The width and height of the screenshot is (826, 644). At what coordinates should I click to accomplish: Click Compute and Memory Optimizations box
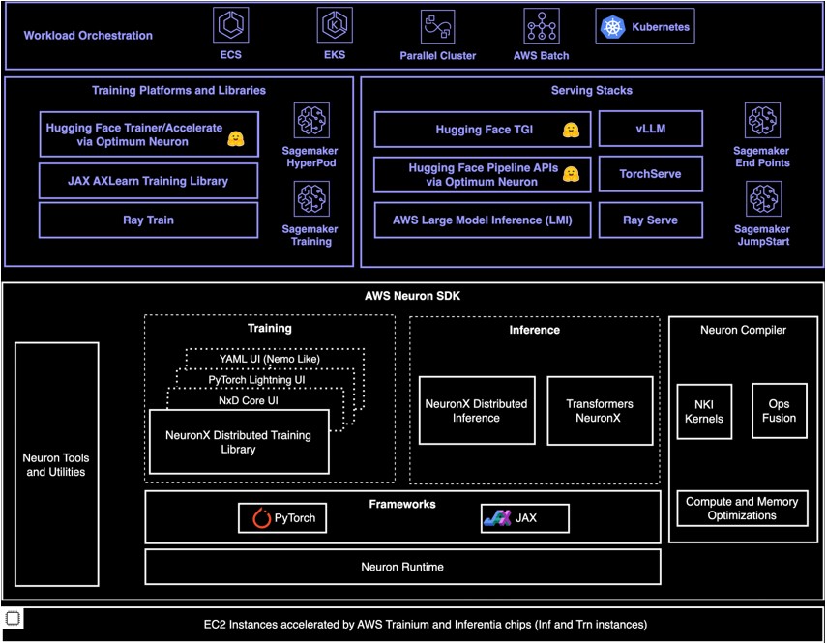coord(742,509)
